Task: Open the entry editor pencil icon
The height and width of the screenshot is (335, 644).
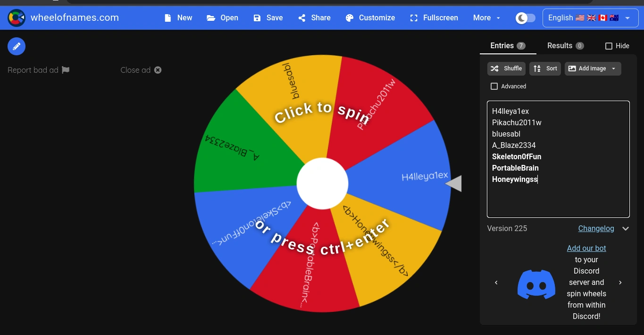Action: [x=16, y=46]
